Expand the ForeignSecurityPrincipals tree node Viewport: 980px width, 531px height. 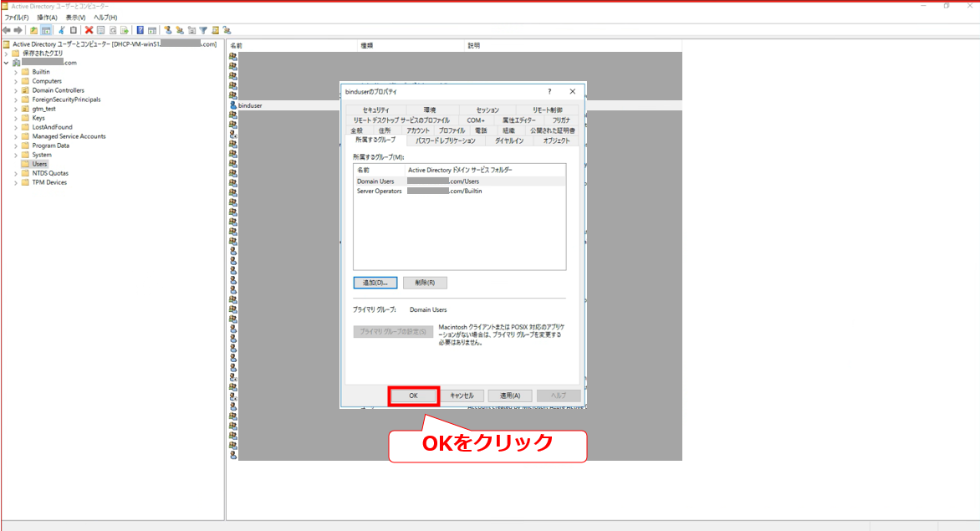tap(16, 100)
